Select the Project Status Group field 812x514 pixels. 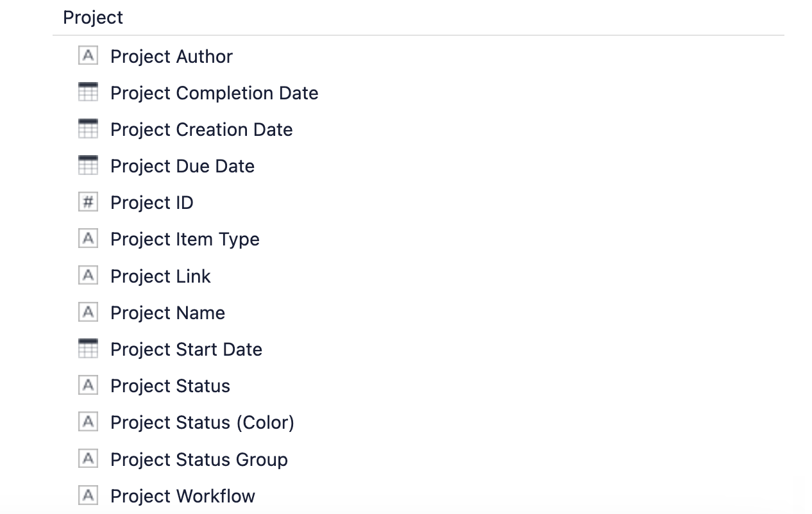(x=199, y=460)
